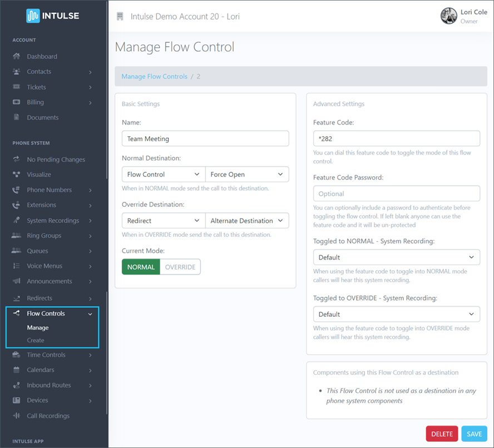The image size is (494, 448).
Task: Switch Current Mode to OVERRIDE
Action: click(180, 267)
